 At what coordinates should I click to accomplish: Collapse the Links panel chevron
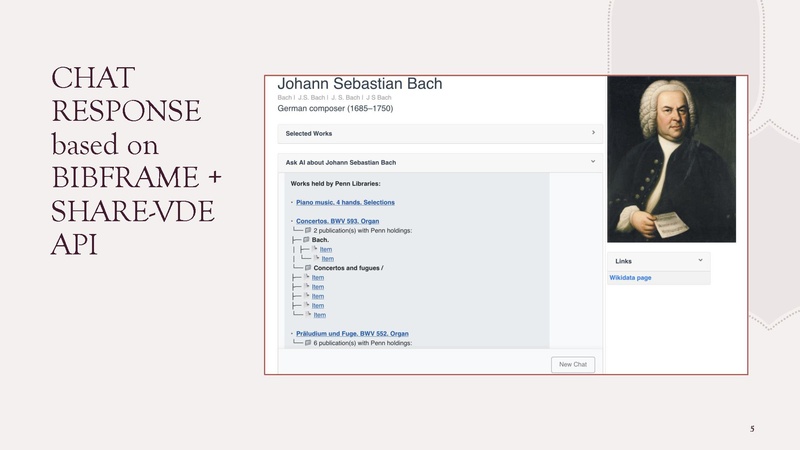[700, 260]
